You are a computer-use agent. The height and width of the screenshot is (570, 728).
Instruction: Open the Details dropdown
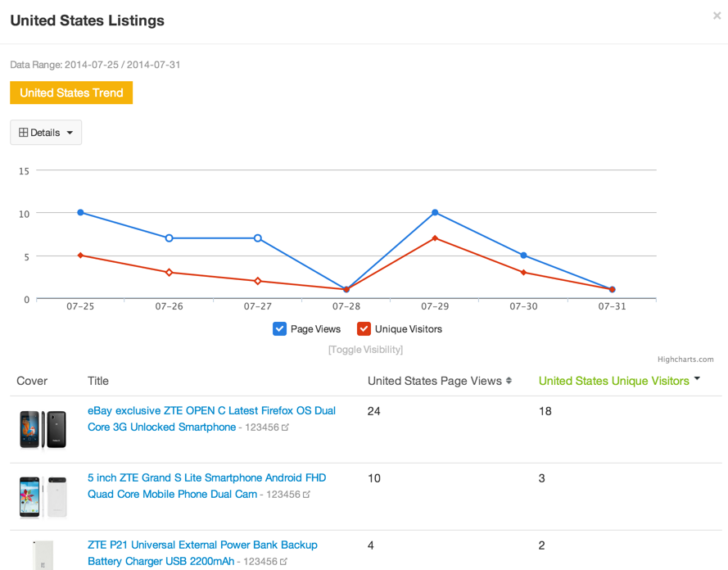(x=46, y=133)
